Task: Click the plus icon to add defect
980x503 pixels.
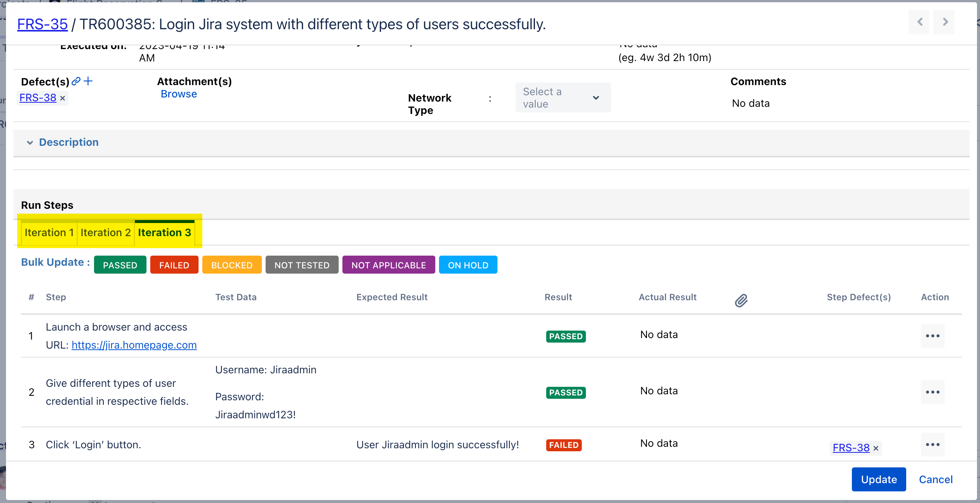Action: click(x=88, y=81)
